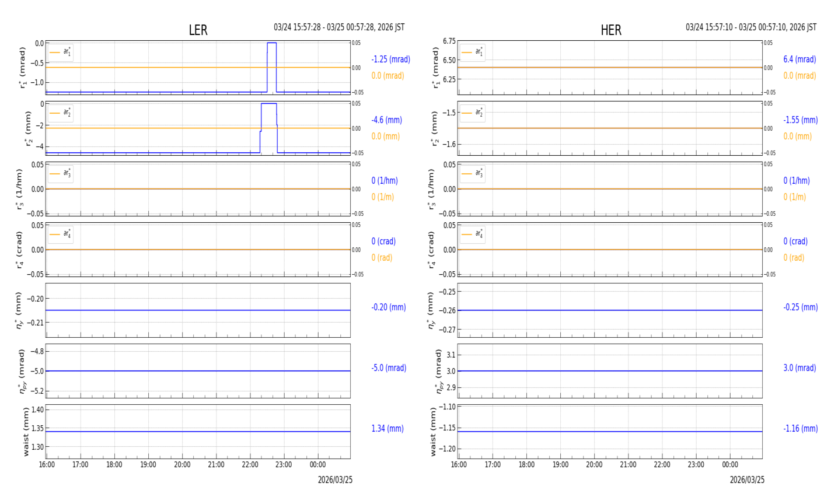824x504 pixels.
Task: Click the HER 0 (1/hm) value
Action: [x=797, y=181]
